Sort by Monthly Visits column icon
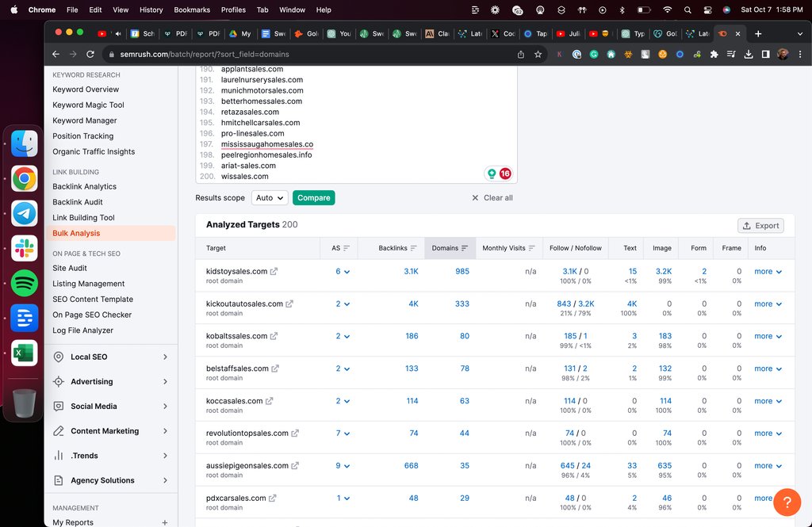812x527 pixels. tap(531, 248)
